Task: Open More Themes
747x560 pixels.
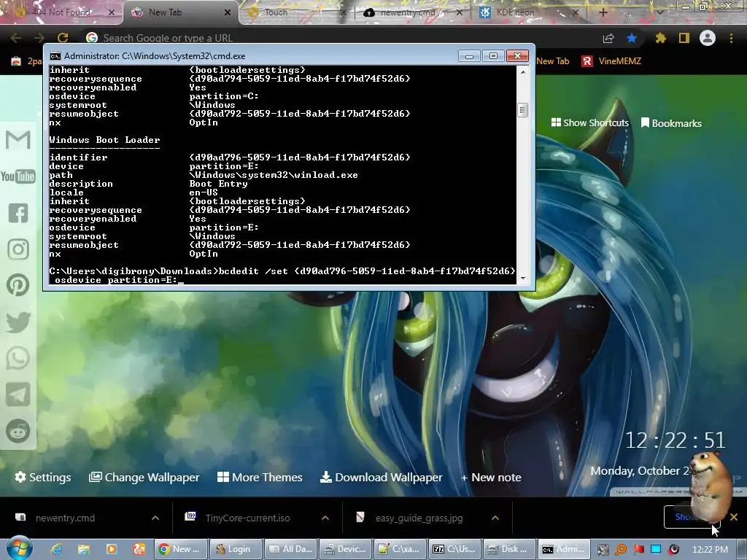Action: point(260,477)
